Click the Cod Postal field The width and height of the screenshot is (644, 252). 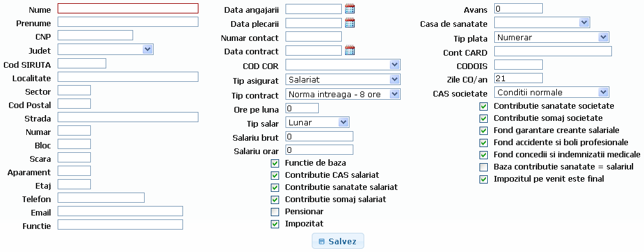pyautogui.click(x=74, y=104)
